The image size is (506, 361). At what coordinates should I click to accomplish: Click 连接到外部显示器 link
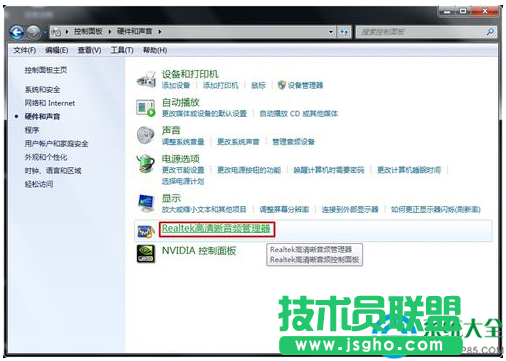pyautogui.click(x=350, y=209)
